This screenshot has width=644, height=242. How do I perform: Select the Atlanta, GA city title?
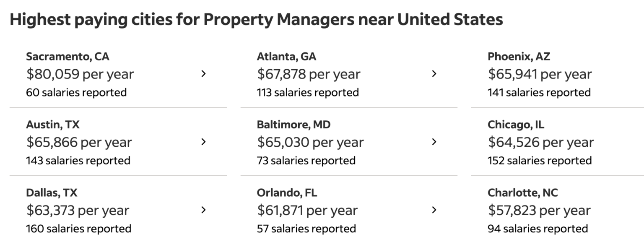click(x=286, y=56)
